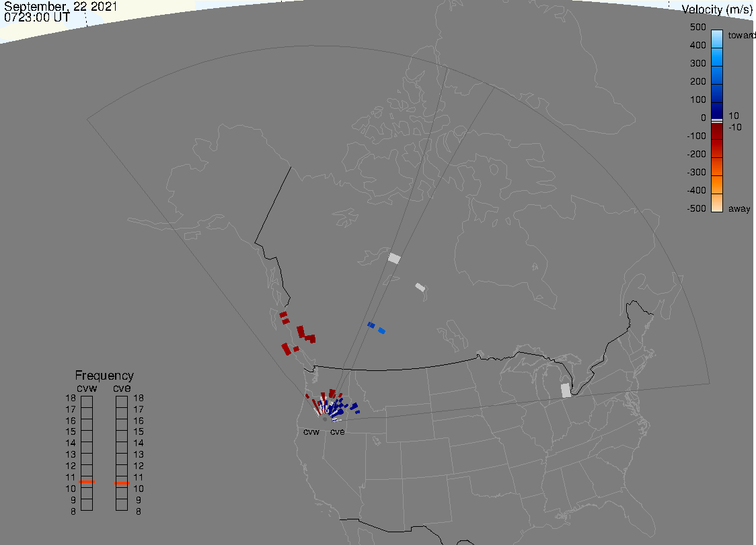
Task: Click the northernmost gray scatter cell on beam
Action: click(394, 258)
